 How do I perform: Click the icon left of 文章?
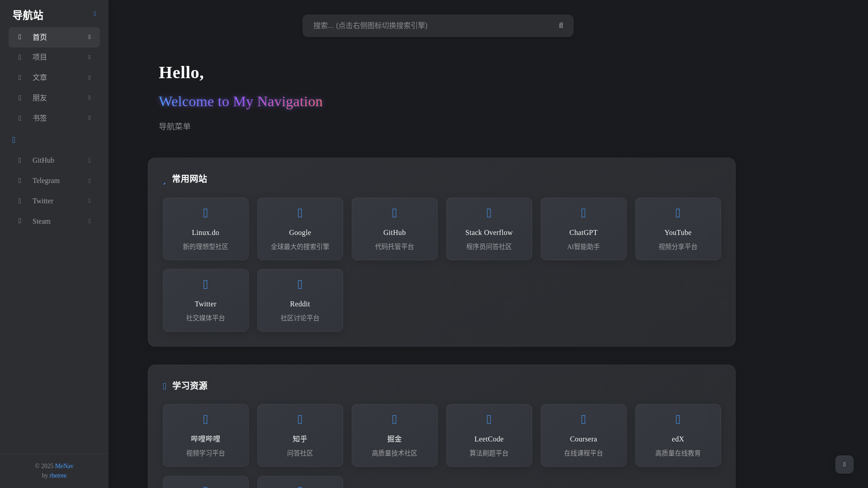pyautogui.click(x=19, y=78)
